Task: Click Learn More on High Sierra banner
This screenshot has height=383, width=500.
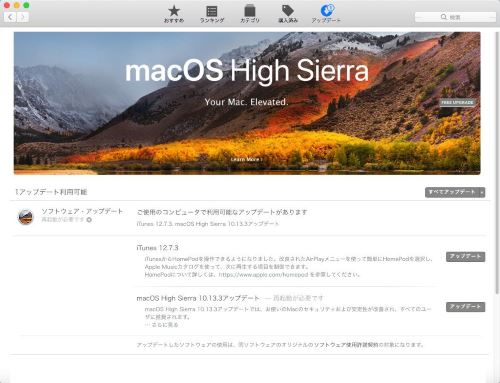Action: tap(246, 159)
